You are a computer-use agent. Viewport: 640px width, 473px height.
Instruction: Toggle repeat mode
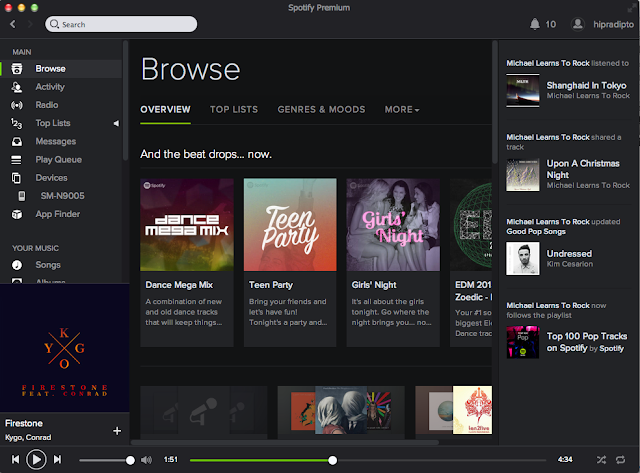tap(620, 460)
